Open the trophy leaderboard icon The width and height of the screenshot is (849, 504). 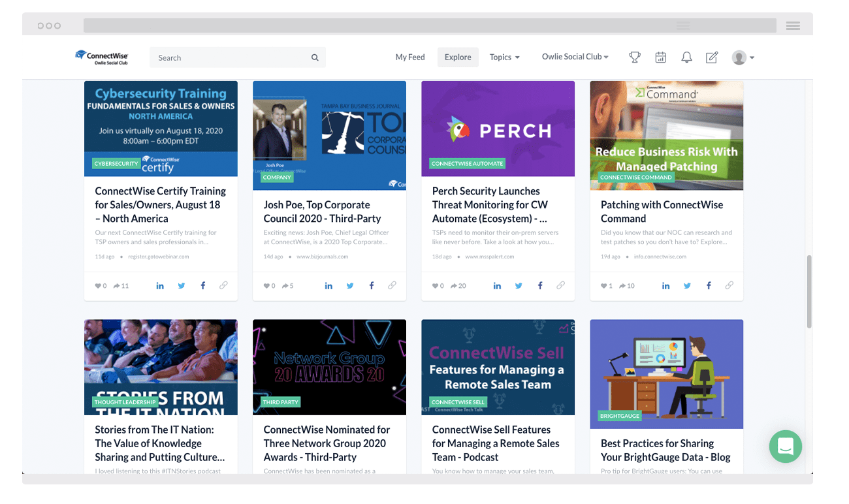[x=635, y=57]
